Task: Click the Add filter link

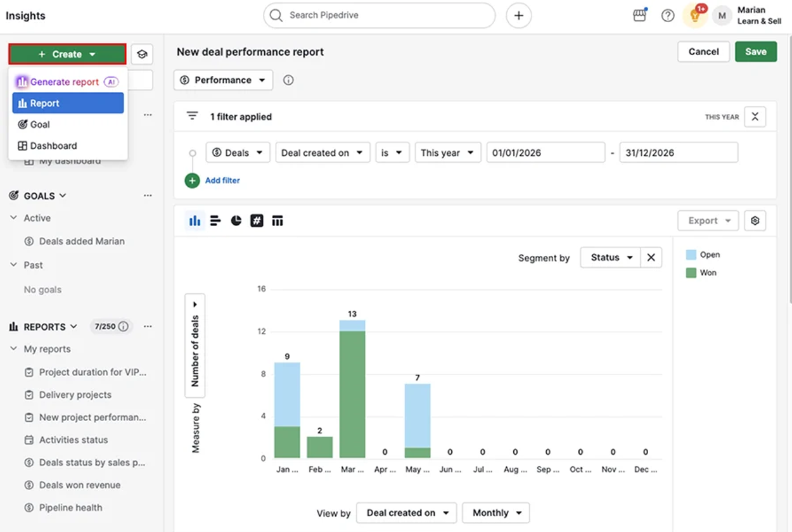Action: pos(222,180)
